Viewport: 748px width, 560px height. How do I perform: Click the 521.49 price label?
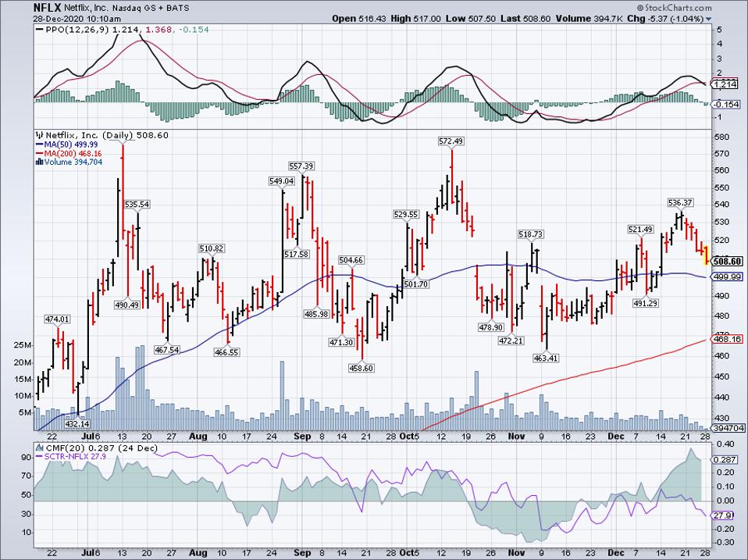pyautogui.click(x=640, y=230)
